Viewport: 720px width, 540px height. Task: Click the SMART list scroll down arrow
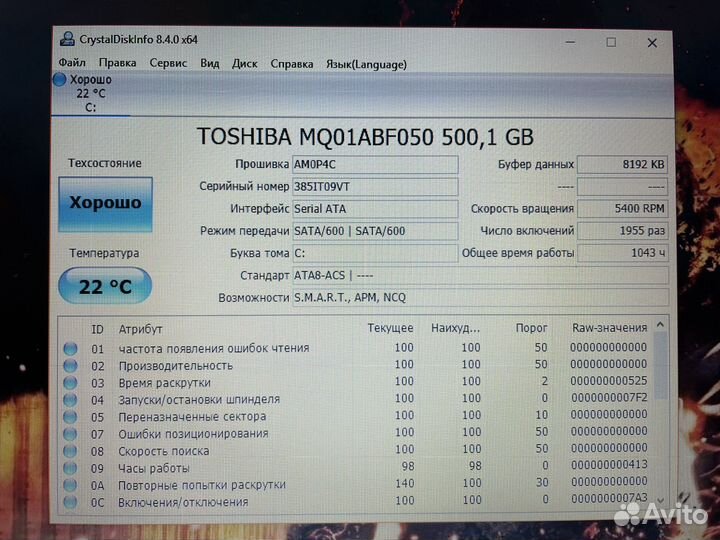(x=661, y=500)
